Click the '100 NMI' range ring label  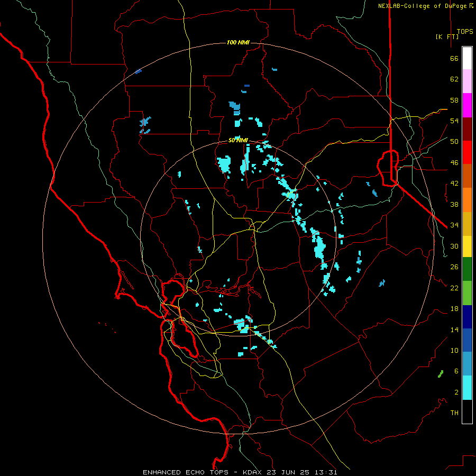[238, 42]
